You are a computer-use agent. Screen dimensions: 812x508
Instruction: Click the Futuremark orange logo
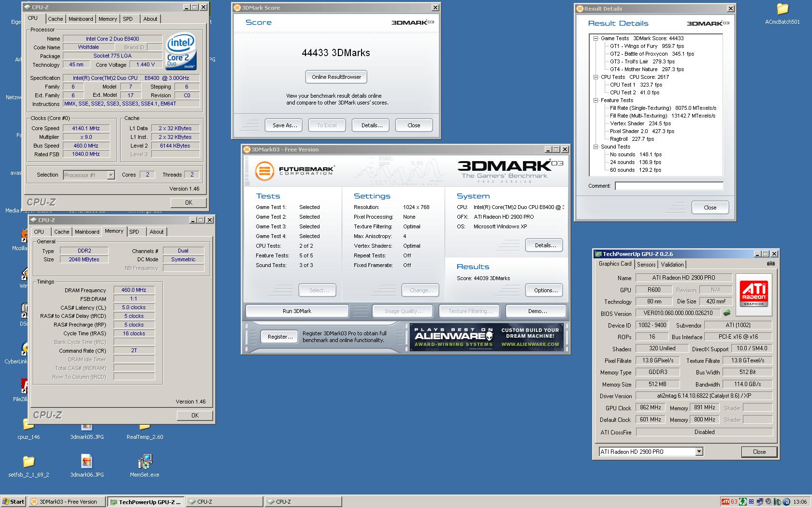click(264, 171)
